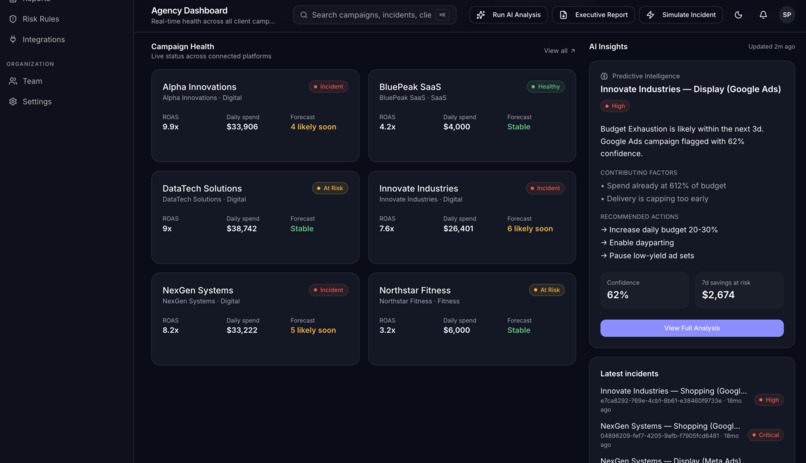Open DataTech Solutions card title
The height and width of the screenshot is (463, 806).
(x=202, y=189)
